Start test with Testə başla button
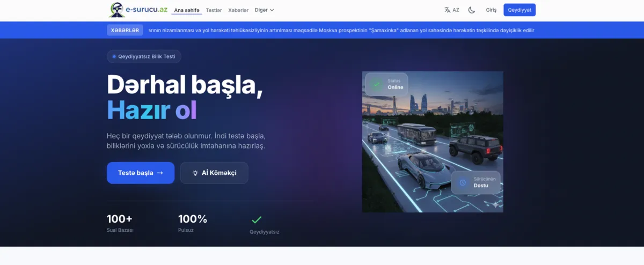The height and width of the screenshot is (265, 644). coord(141,173)
